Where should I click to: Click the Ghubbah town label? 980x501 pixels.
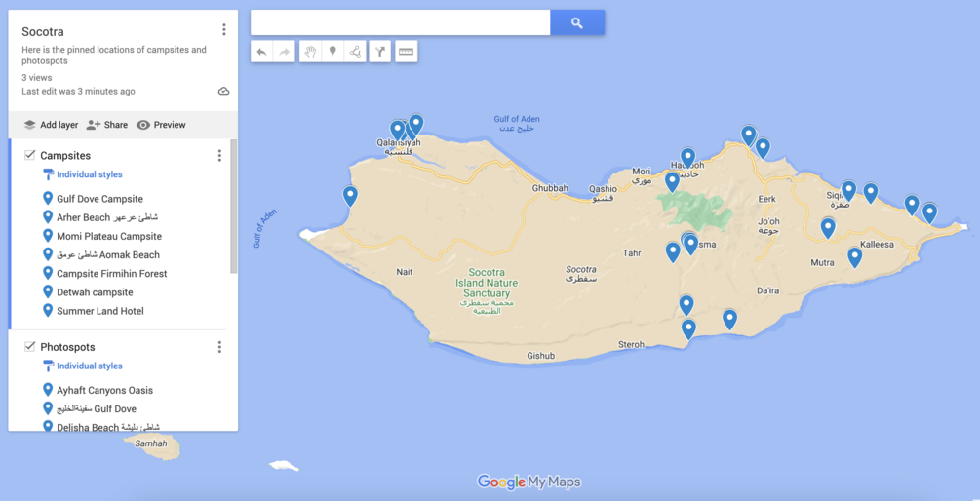coord(550,188)
